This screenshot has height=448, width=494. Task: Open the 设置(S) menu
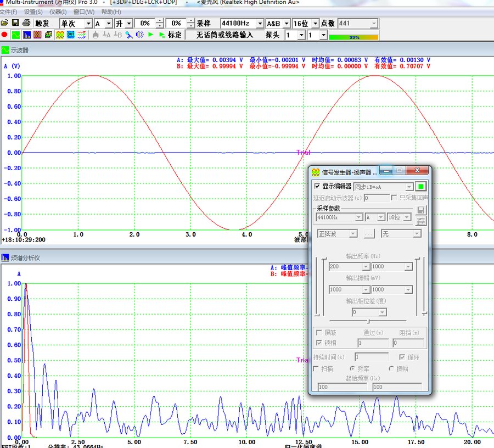pos(33,12)
